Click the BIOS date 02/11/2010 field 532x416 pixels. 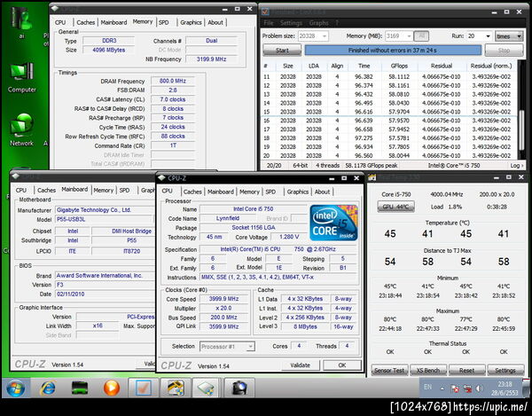pos(105,294)
